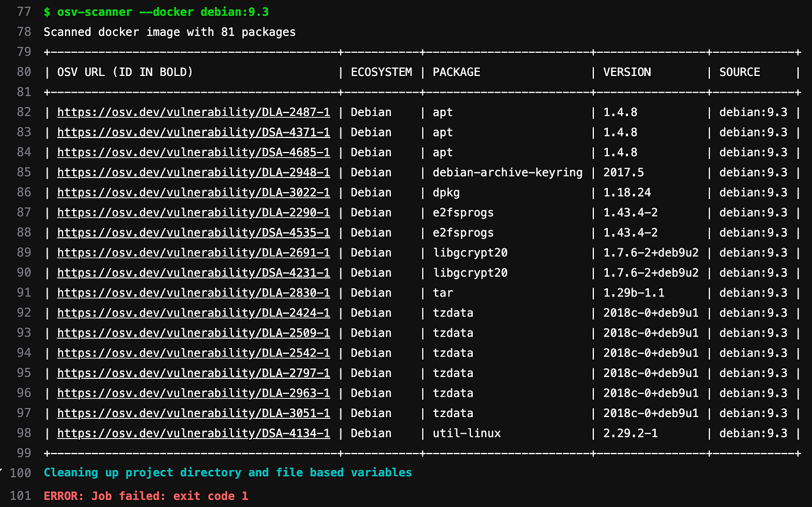Open the DLA-3051-1 vulnerability link
Viewport: 812px width, 507px height.
(x=194, y=413)
